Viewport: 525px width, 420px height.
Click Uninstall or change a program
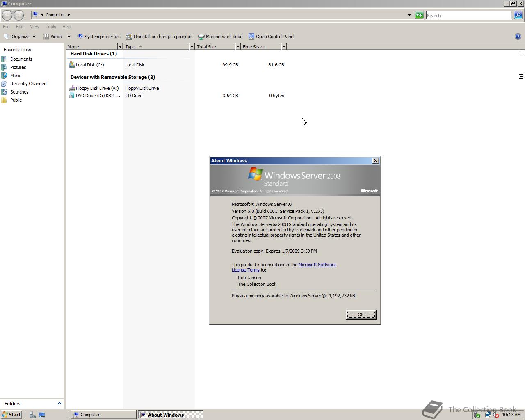pos(159,37)
